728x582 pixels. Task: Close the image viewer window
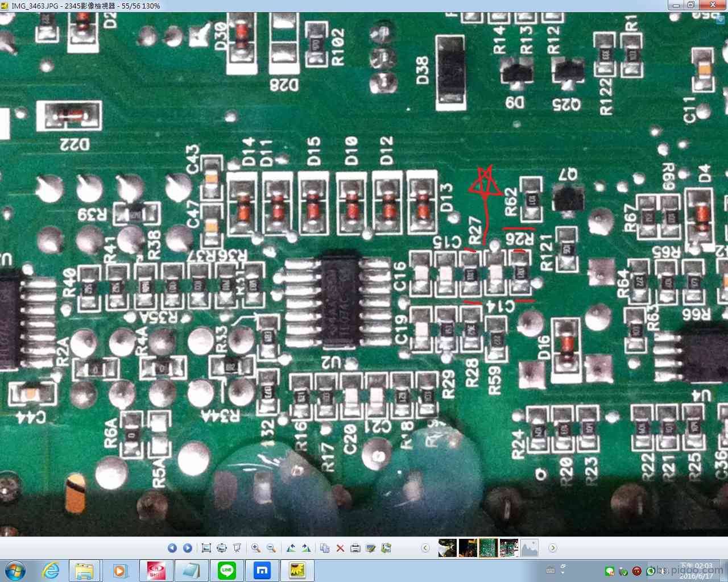712,5
